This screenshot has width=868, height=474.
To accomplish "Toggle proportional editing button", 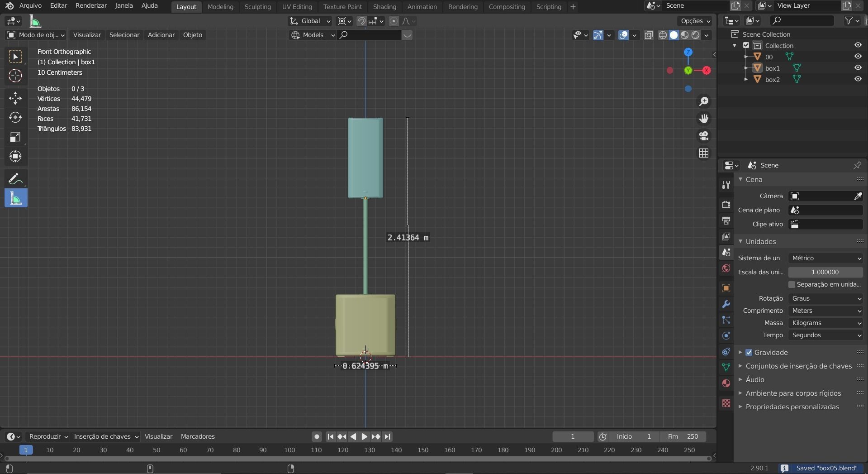I will pos(394,21).
